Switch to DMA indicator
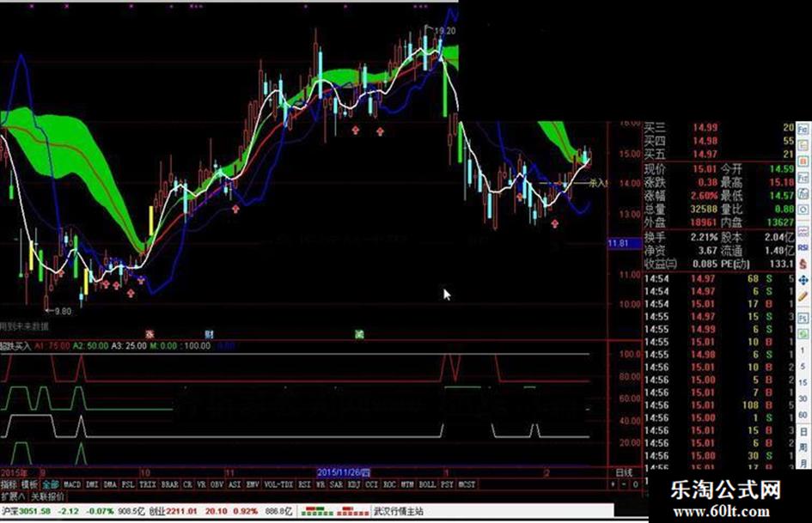The image size is (812, 523). click(110, 484)
